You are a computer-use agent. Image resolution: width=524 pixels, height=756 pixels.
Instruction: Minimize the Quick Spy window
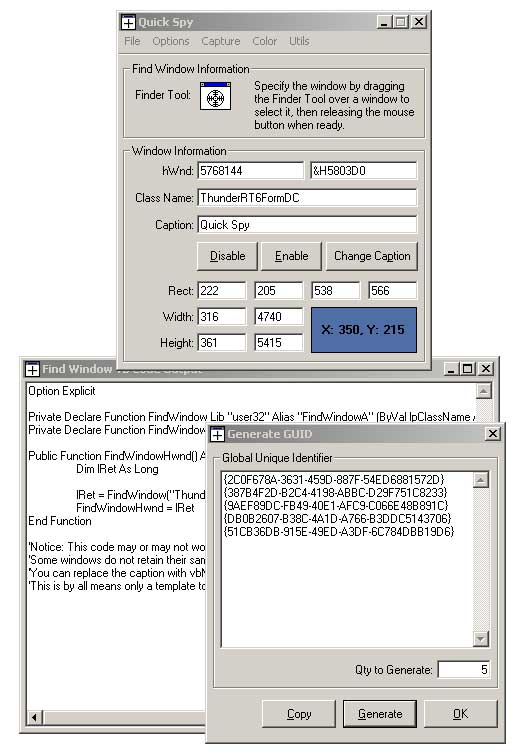tap(384, 22)
